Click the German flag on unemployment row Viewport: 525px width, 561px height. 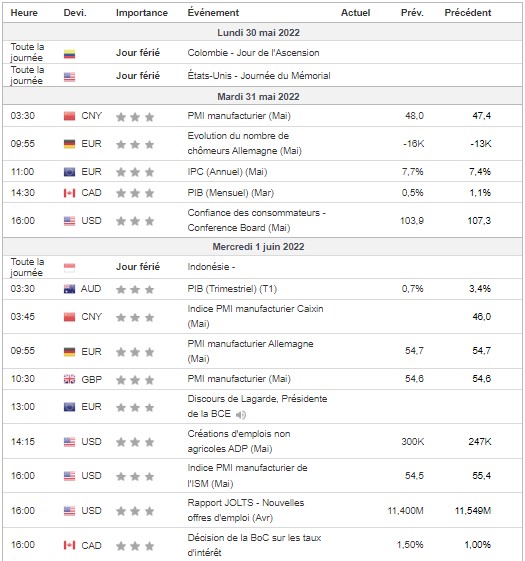[69, 144]
